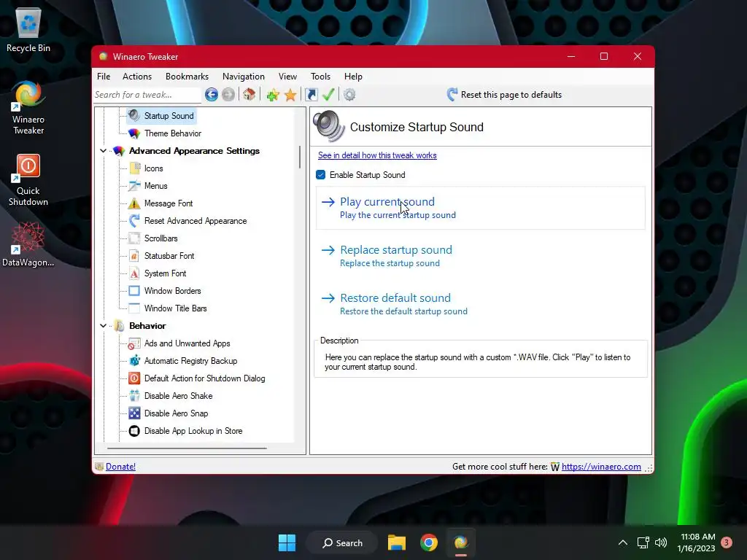Select the Startup Sound speaker icon in tree
747x560 pixels.
(x=134, y=116)
